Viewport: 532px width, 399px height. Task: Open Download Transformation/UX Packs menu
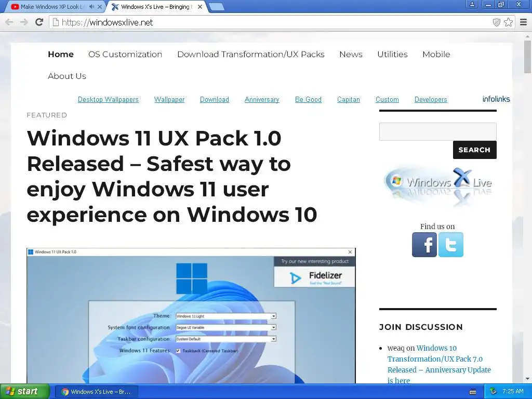251,54
